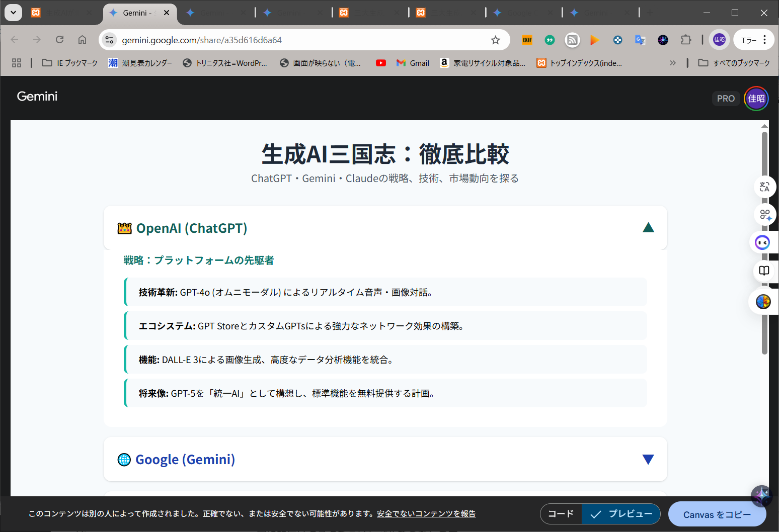Go back to previous page
The height and width of the screenshot is (532, 779).
[x=15, y=40]
